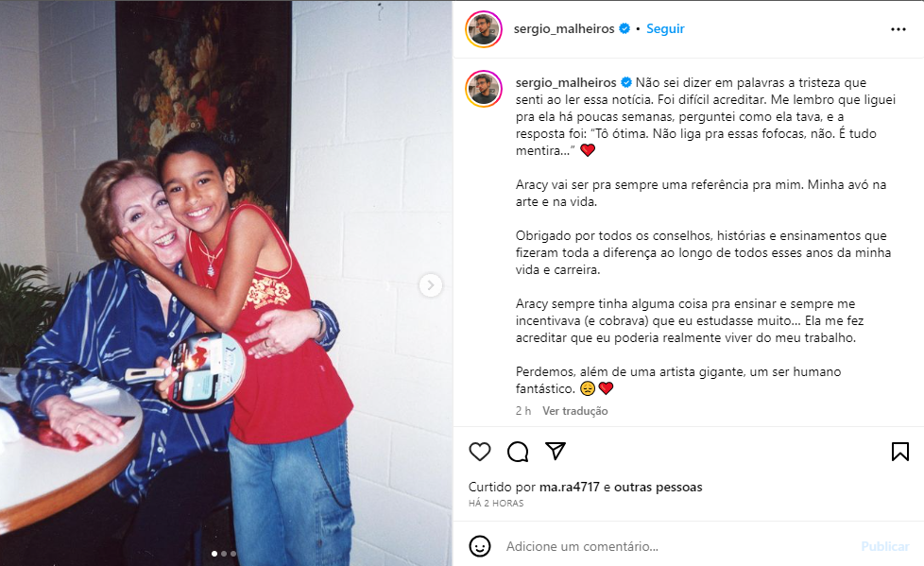Click the profile avatar beside the caption
Viewport: 924px width, 566px height.
pos(484,89)
